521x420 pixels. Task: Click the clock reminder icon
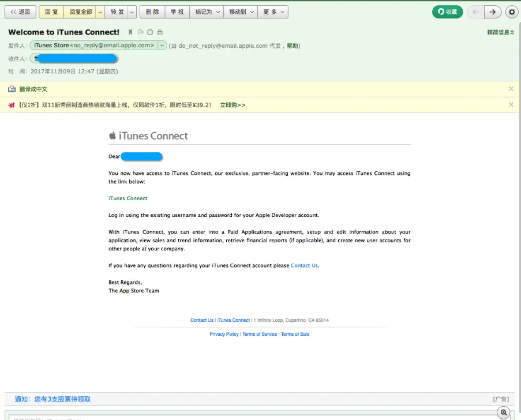click(150, 32)
